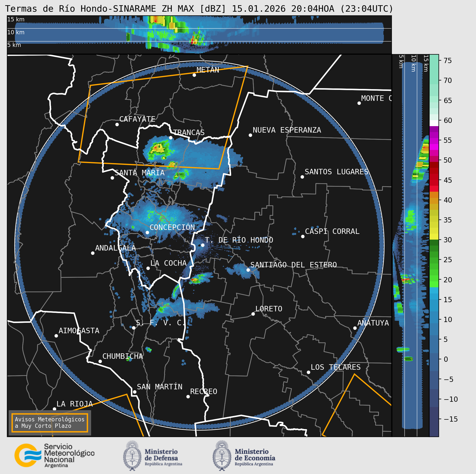Screen dimensions: 476x474
Task: Click the METÁN label text
Action: pos(208,70)
